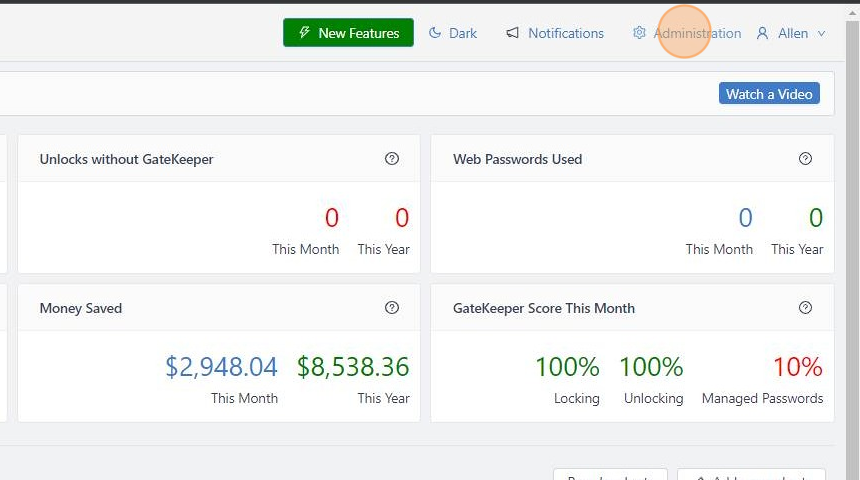The width and height of the screenshot is (860, 480).
Task: Click the Money Saved help icon
Action: point(392,308)
